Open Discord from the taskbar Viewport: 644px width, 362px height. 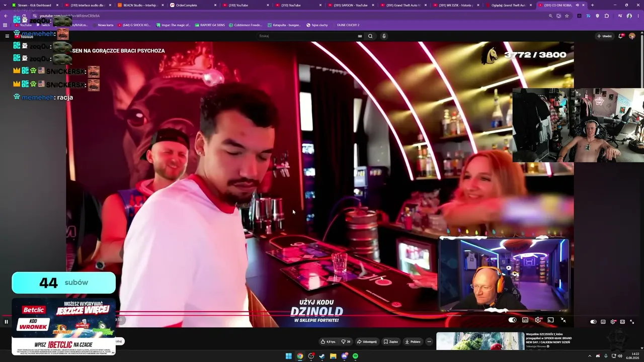(344, 356)
